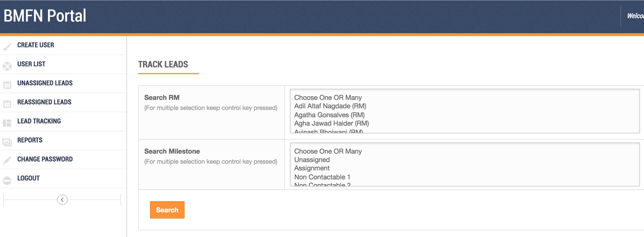
Task: Select Adil Altaf Nagdade (RM) option
Action: point(330,106)
